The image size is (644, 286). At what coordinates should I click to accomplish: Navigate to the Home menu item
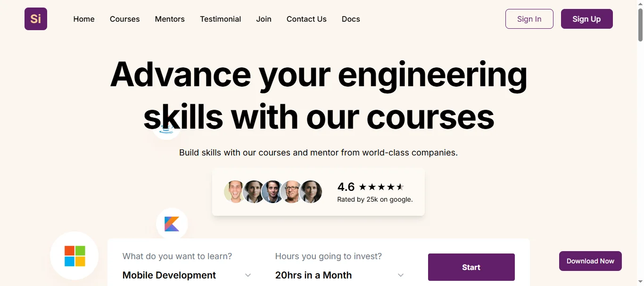[x=83, y=19]
